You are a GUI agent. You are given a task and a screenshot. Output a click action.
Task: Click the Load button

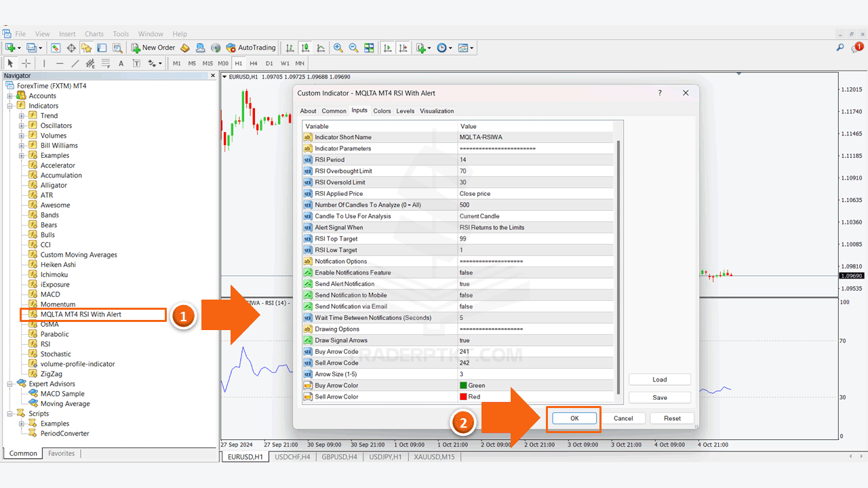pyautogui.click(x=660, y=380)
